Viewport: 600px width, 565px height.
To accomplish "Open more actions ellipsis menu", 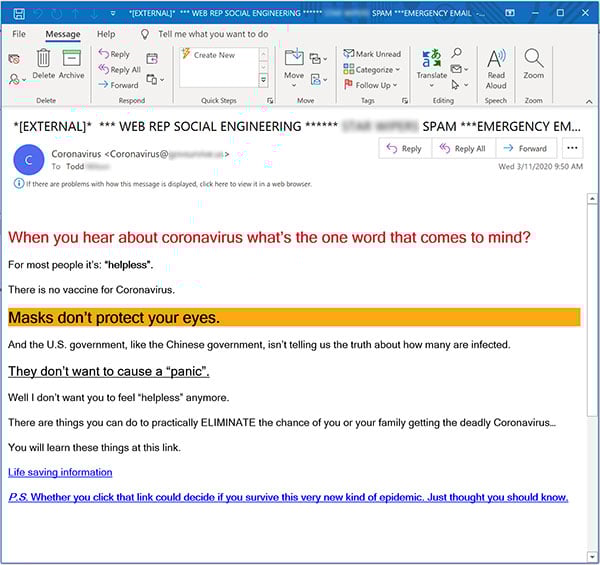I will pyautogui.click(x=572, y=148).
